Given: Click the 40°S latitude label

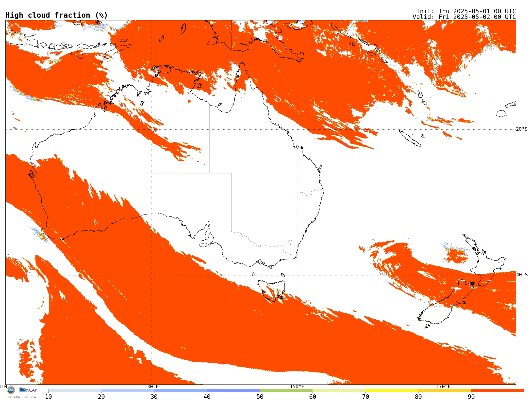Looking at the screenshot, I should point(522,275).
